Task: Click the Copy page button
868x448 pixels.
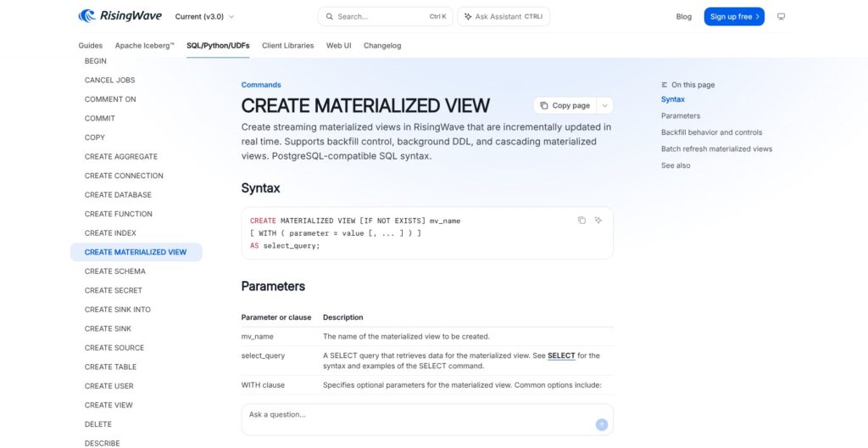Action: coord(565,105)
